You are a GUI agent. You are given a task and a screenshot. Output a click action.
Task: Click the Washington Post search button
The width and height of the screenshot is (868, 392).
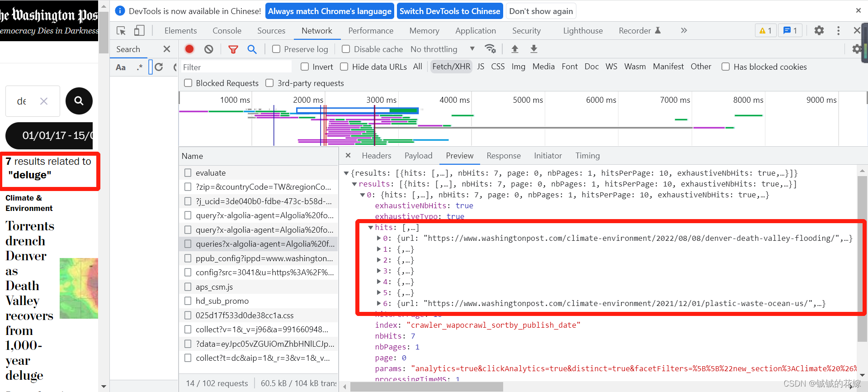(79, 101)
